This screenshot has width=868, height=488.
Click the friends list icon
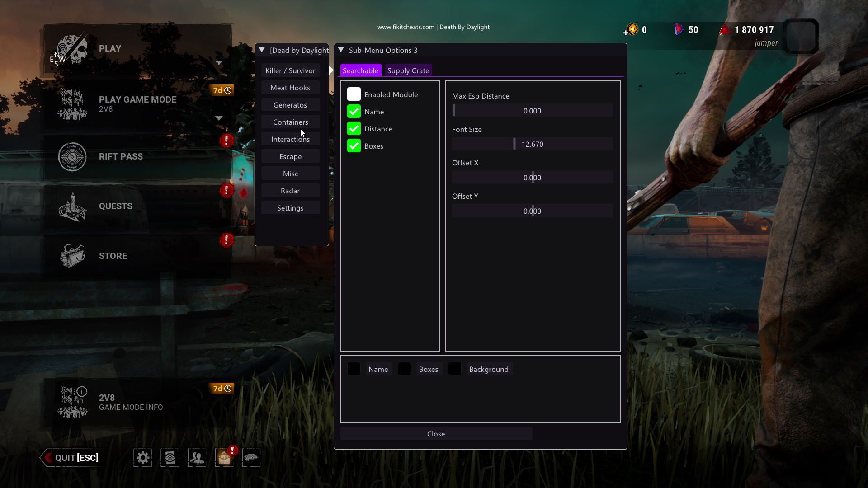pyautogui.click(x=197, y=458)
